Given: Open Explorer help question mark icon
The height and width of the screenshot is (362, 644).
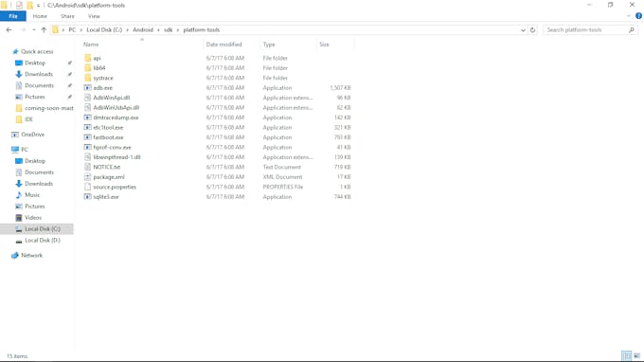Looking at the screenshot, I should point(638,16).
